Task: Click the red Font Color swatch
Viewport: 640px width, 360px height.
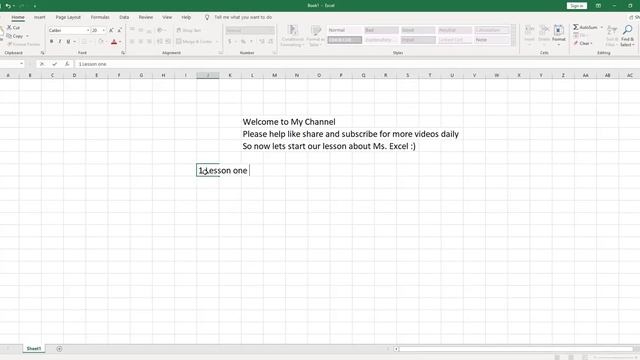Action: coord(114,42)
